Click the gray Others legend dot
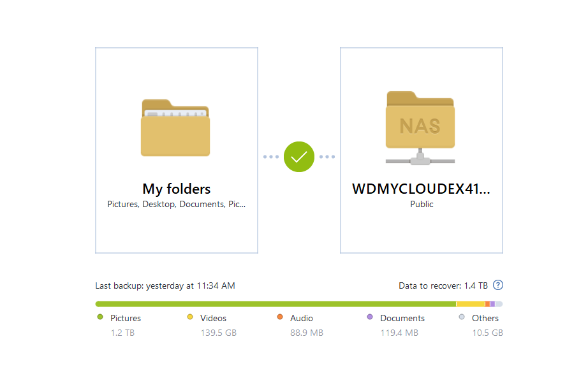588x383 pixels. click(x=462, y=317)
